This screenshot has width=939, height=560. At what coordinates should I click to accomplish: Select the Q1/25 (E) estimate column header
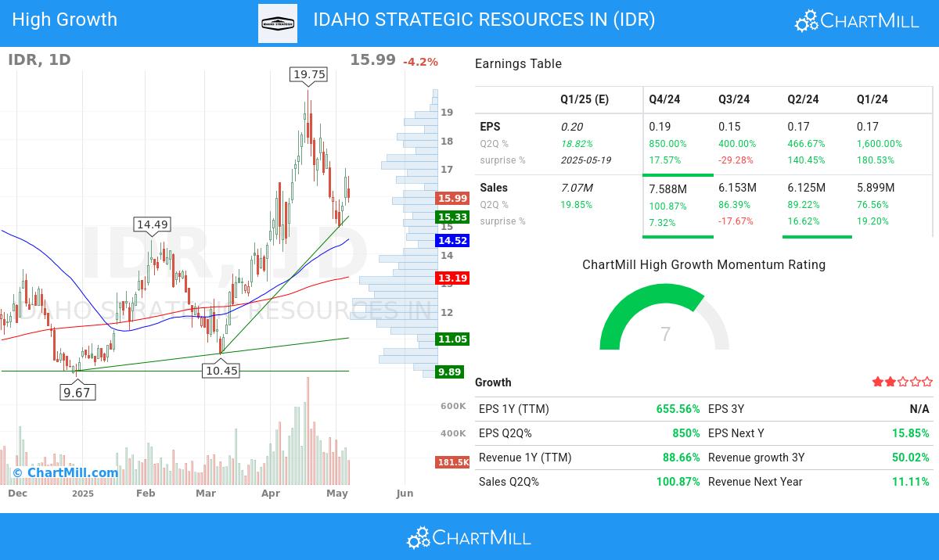(x=584, y=99)
